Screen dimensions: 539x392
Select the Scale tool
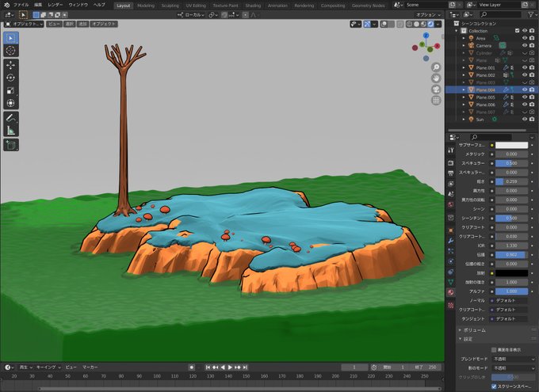click(x=10, y=90)
